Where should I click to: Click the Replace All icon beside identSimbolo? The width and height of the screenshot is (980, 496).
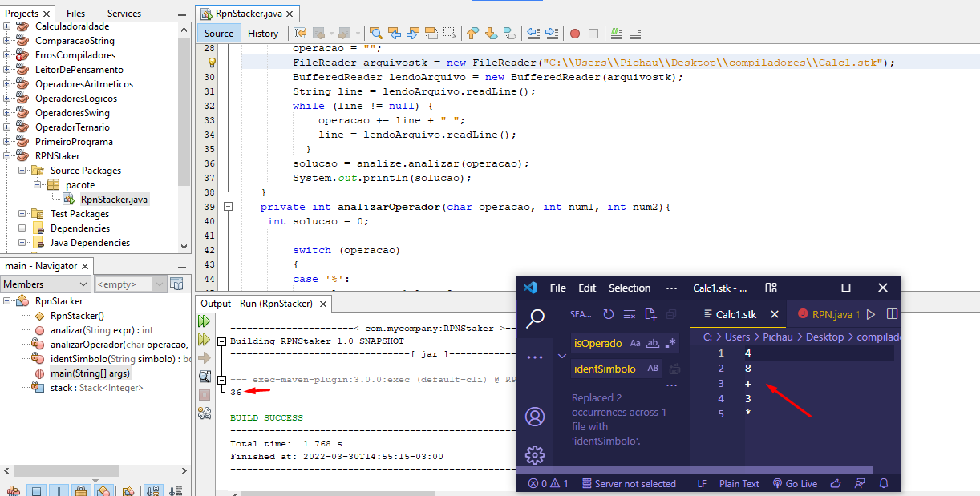[x=674, y=368]
